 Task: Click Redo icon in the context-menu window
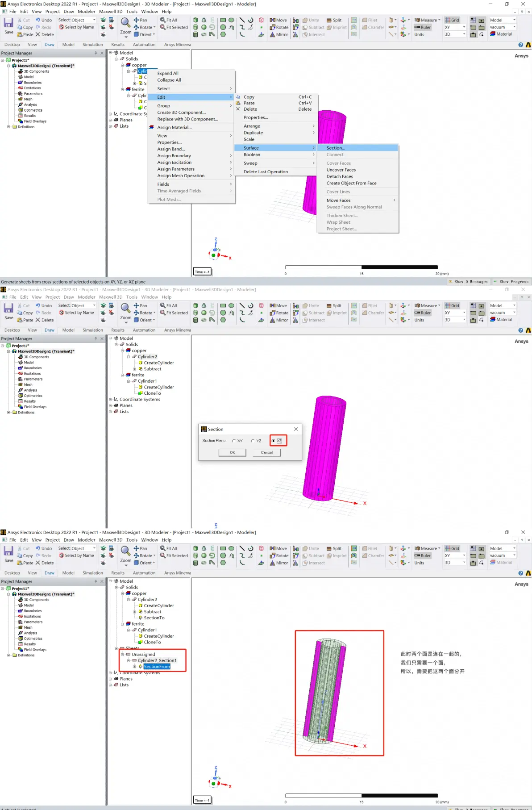pos(43,27)
